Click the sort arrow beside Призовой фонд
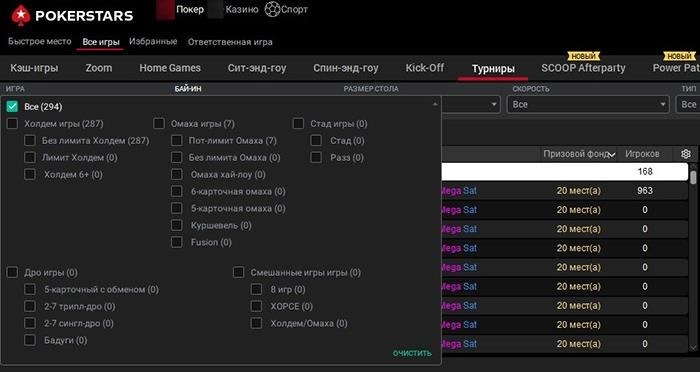 click(x=612, y=155)
